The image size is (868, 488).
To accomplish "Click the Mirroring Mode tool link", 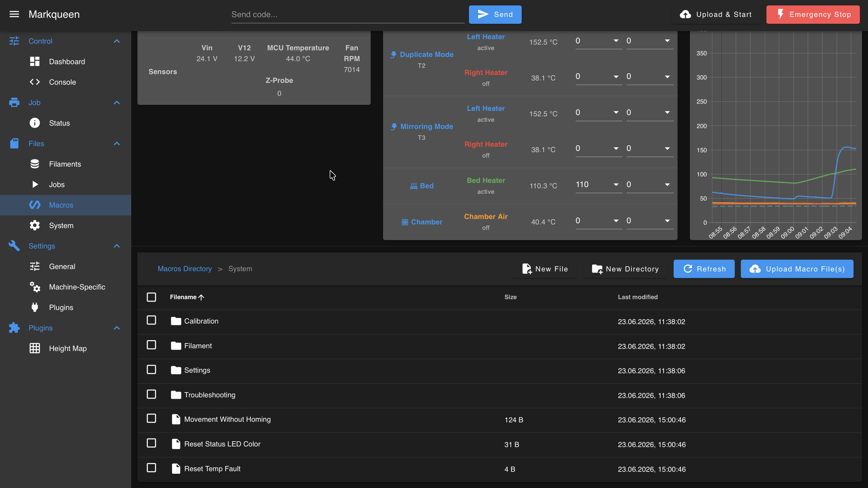I will point(426,127).
